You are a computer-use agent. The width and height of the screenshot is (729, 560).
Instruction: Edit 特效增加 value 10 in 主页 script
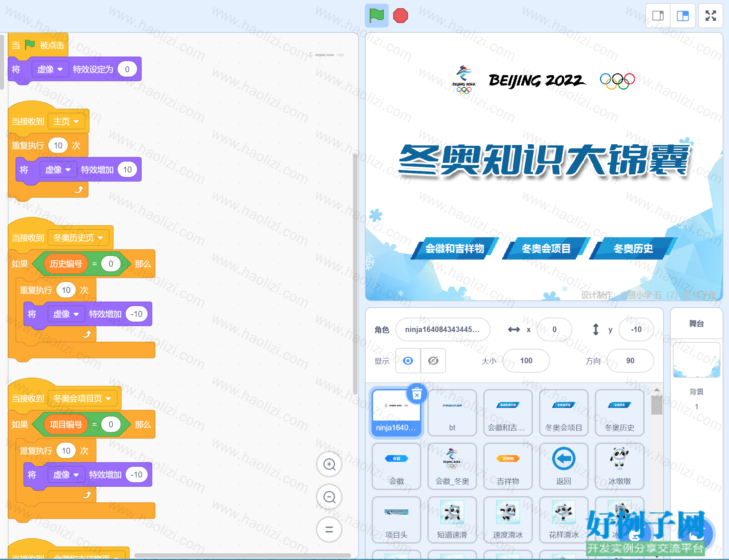[127, 170]
